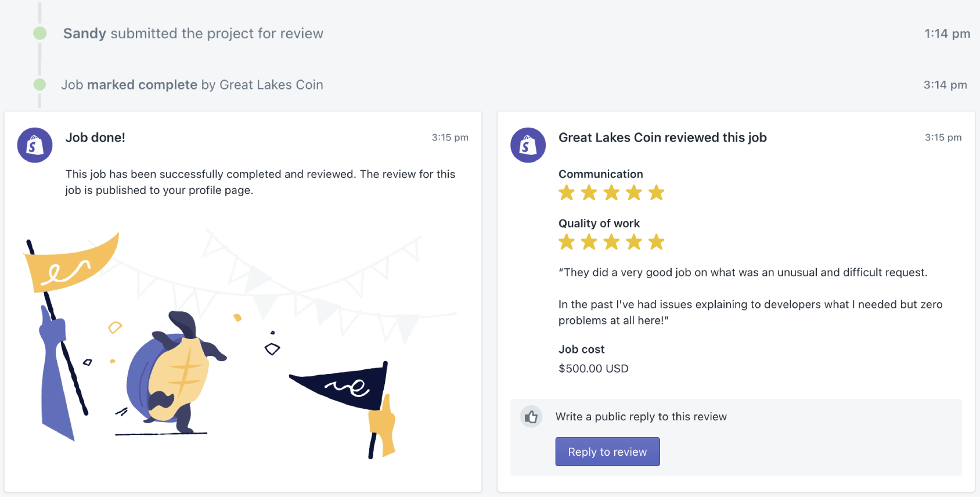Screen dimensions: 980x497
Task: Click the Great Lakes Coin reviewed heading
Action: pyautogui.click(x=662, y=138)
